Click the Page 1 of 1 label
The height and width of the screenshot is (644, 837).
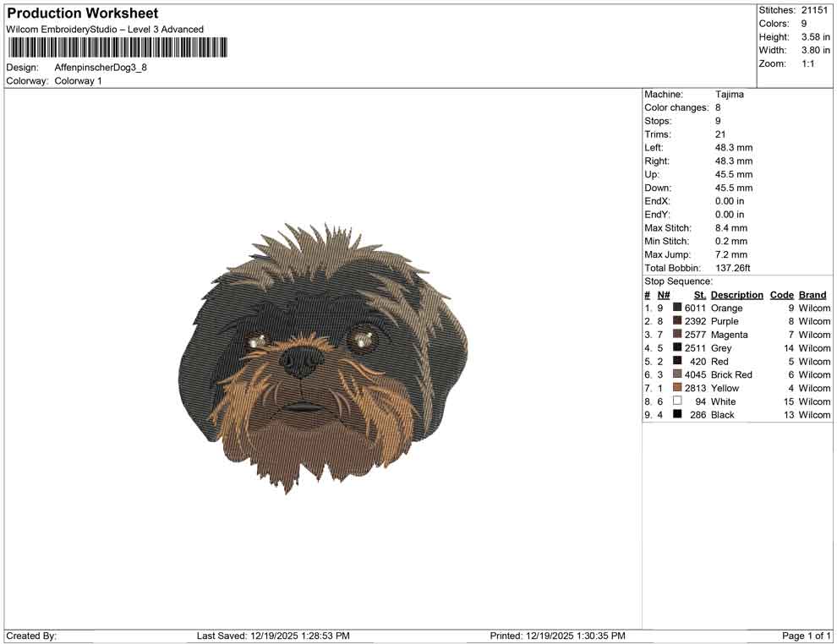(x=804, y=636)
